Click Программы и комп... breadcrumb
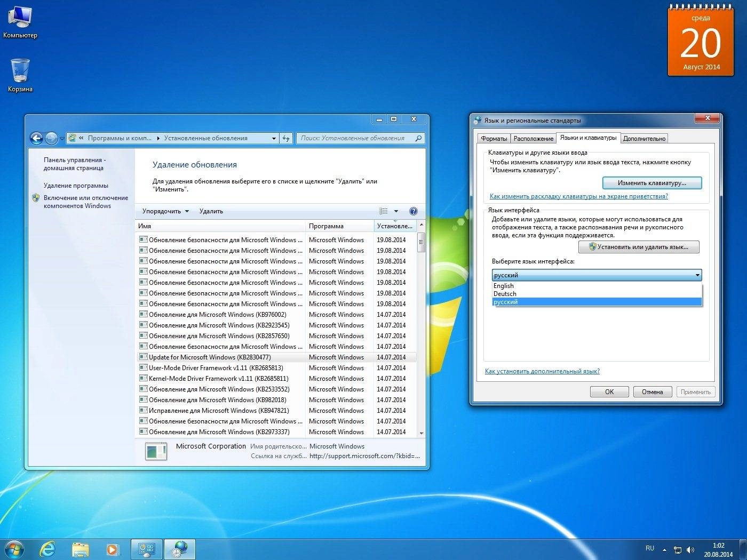This screenshot has height=560, width=747. tap(120, 138)
